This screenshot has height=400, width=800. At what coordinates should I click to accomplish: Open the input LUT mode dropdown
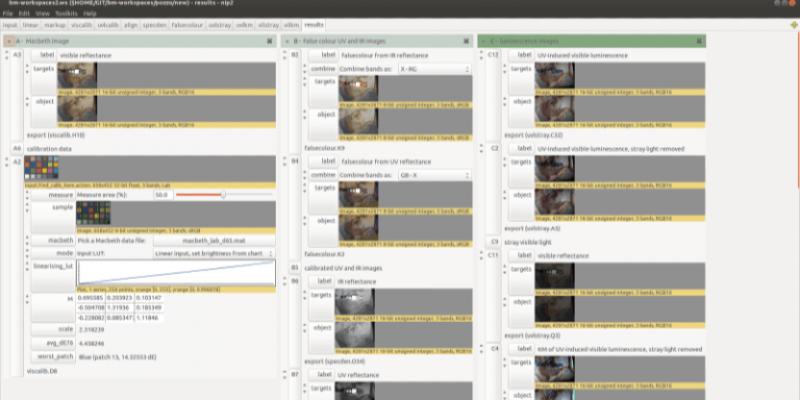[214, 254]
